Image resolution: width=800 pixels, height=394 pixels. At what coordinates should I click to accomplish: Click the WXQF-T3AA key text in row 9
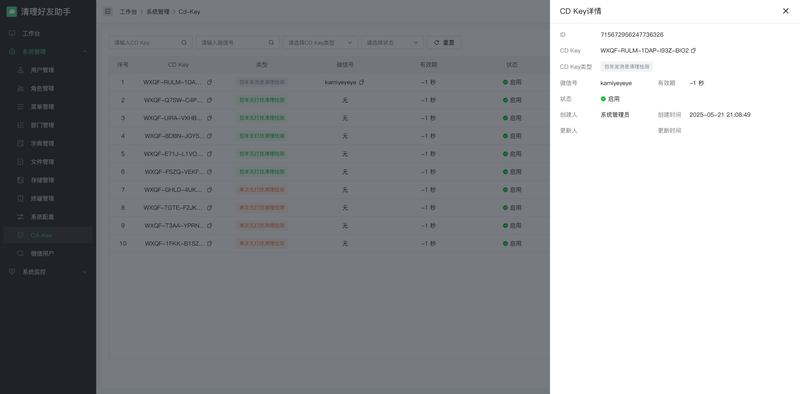pyautogui.click(x=174, y=226)
